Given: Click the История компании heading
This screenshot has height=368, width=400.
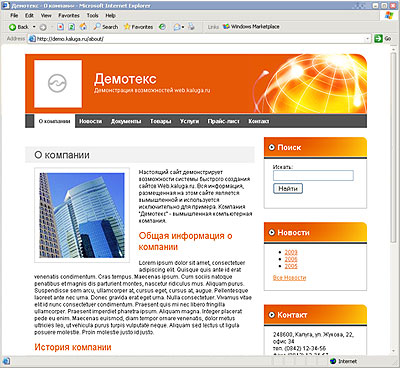Looking at the screenshot, I should (x=73, y=347).
